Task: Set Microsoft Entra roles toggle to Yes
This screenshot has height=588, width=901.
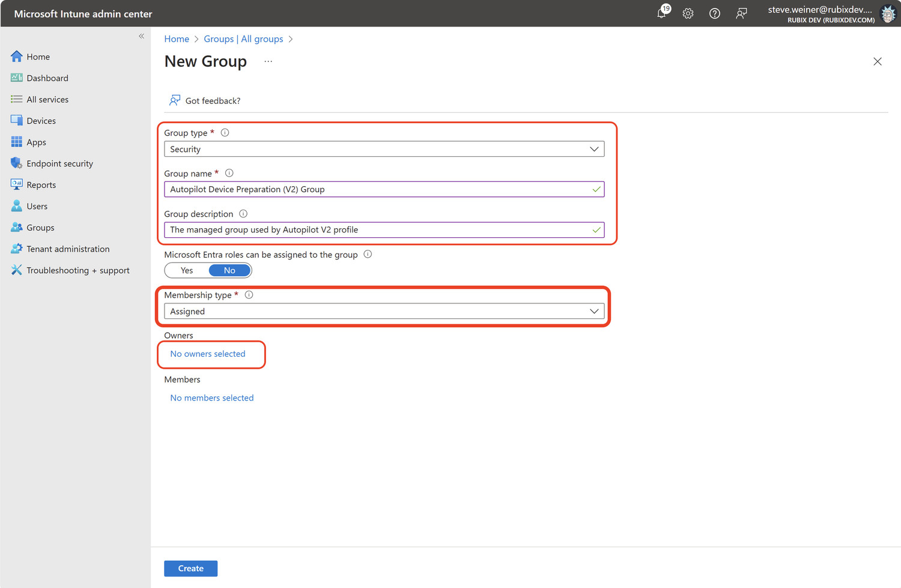Action: point(186,270)
